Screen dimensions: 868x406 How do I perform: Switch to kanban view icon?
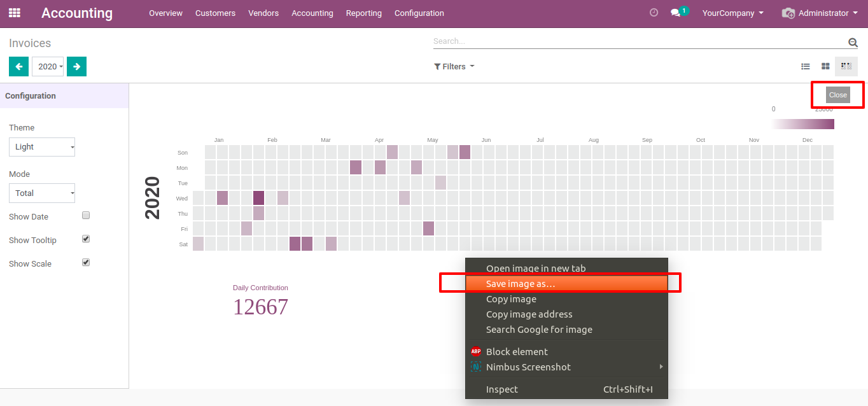click(x=825, y=66)
